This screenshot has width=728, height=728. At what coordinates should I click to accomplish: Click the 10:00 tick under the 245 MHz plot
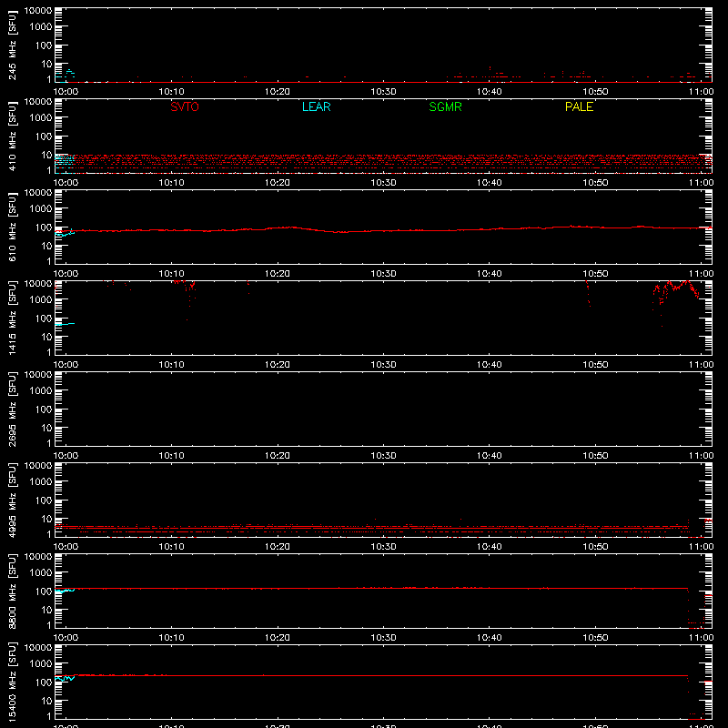(x=66, y=92)
